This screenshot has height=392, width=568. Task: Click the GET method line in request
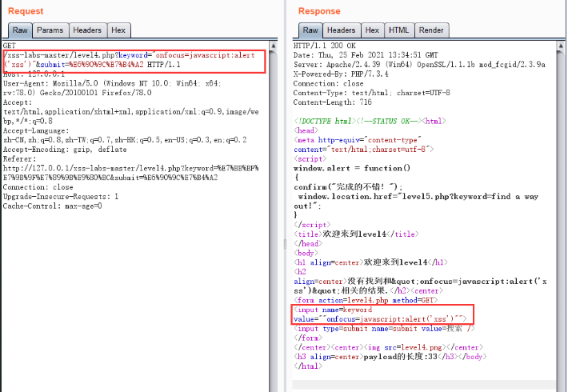[10, 46]
